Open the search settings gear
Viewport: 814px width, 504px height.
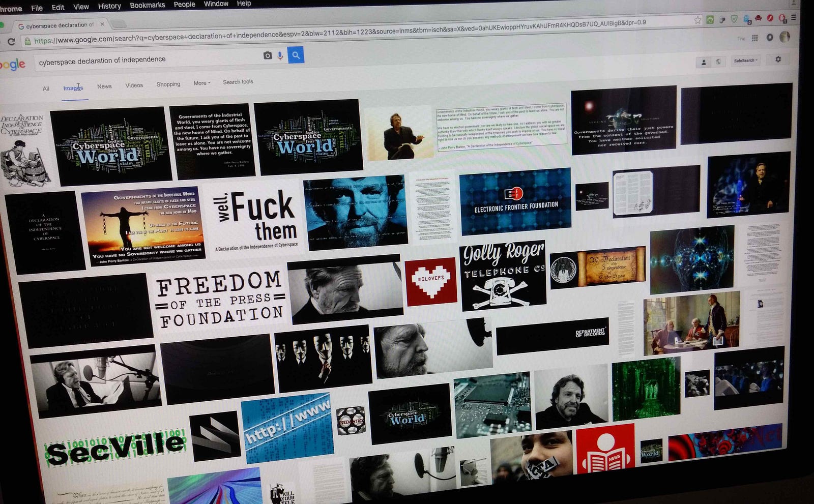pos(777,60)
